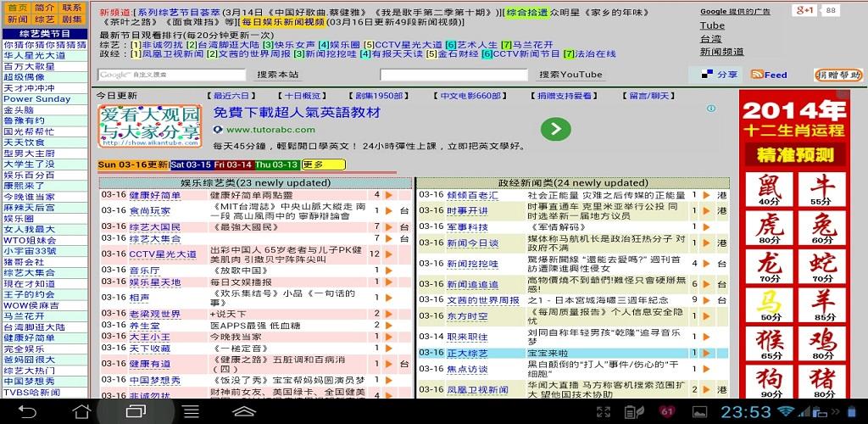
Task: Open 简介 in top-left navigation
Action: pyautogui.click(x=44, y=8)
